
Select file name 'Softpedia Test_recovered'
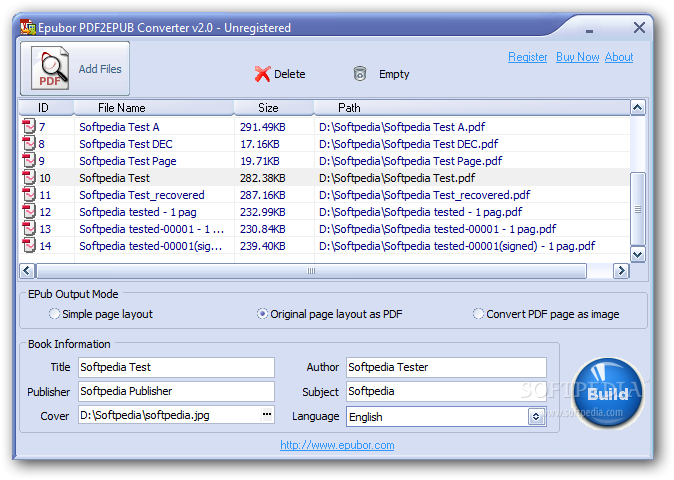[x=141, y=195]
